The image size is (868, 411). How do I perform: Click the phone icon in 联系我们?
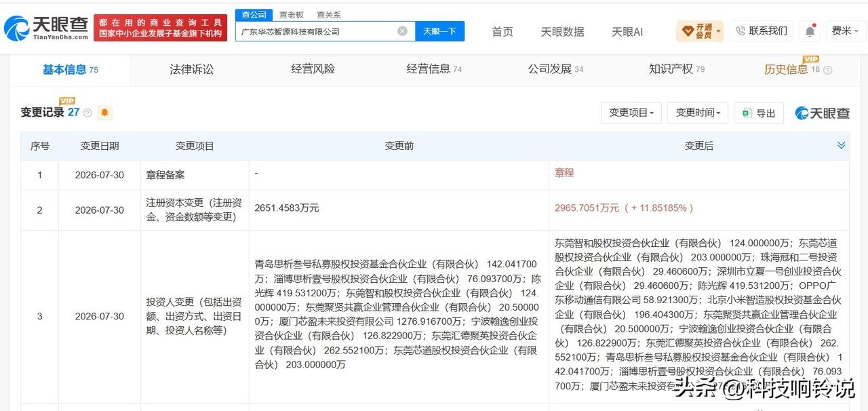pyautogui.click(x=740, y=31)
